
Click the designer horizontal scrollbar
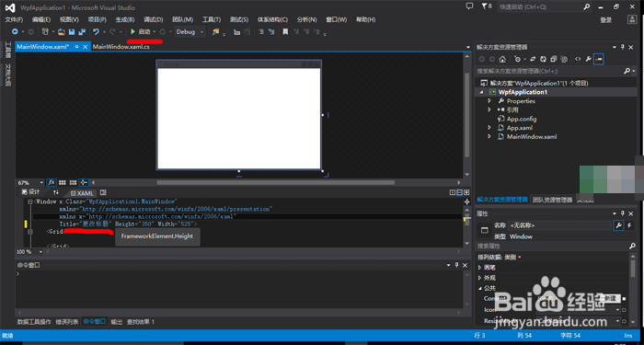(x=275, y=182)
